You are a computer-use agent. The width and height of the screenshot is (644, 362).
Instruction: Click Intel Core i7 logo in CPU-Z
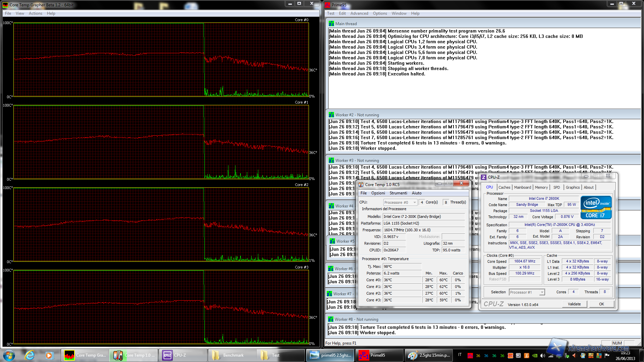[596, 207]
